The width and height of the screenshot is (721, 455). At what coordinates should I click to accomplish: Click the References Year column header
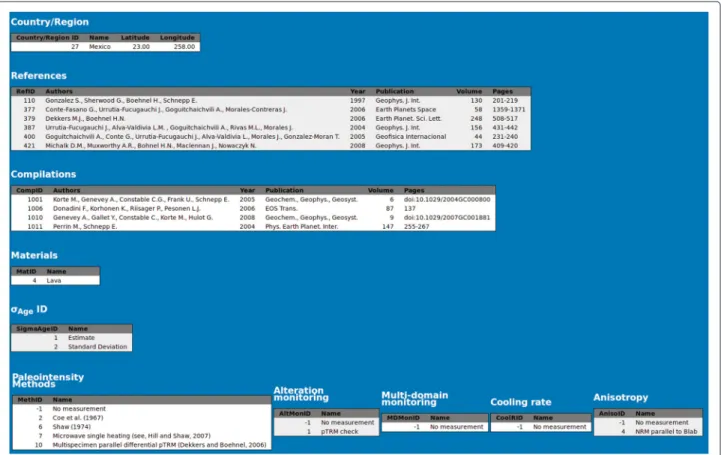pos(358,91)
